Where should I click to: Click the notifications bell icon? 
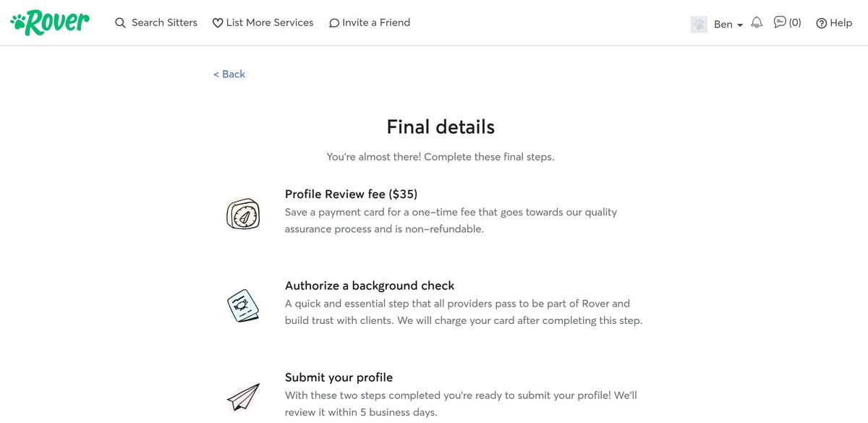[x=757, y=22]
